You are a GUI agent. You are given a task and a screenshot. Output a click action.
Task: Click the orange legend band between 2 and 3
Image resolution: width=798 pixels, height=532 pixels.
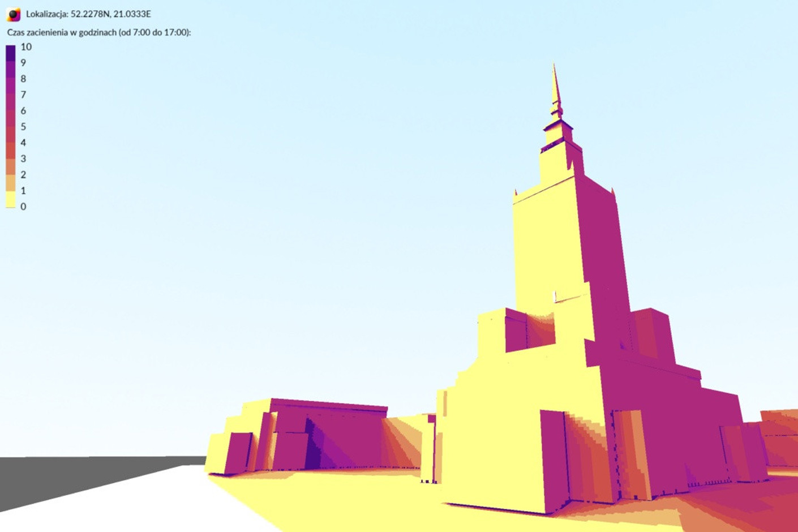pyautogui.click(x=11, y=166)
